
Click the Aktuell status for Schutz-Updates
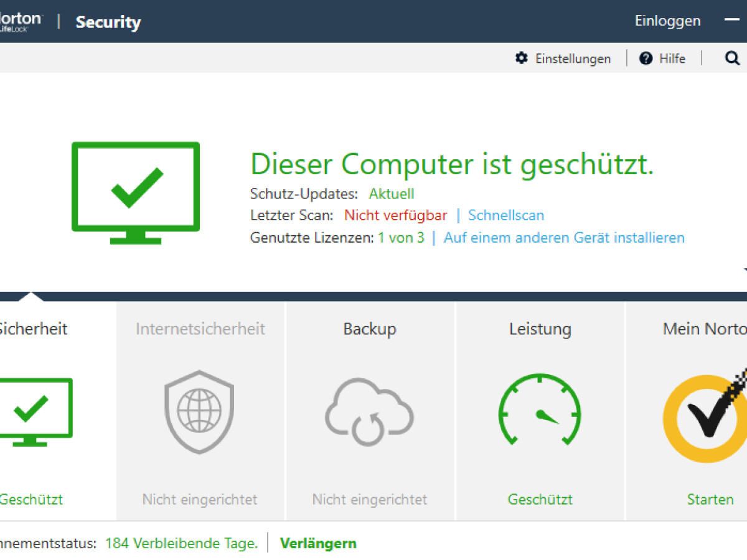[x=392, y=194]
